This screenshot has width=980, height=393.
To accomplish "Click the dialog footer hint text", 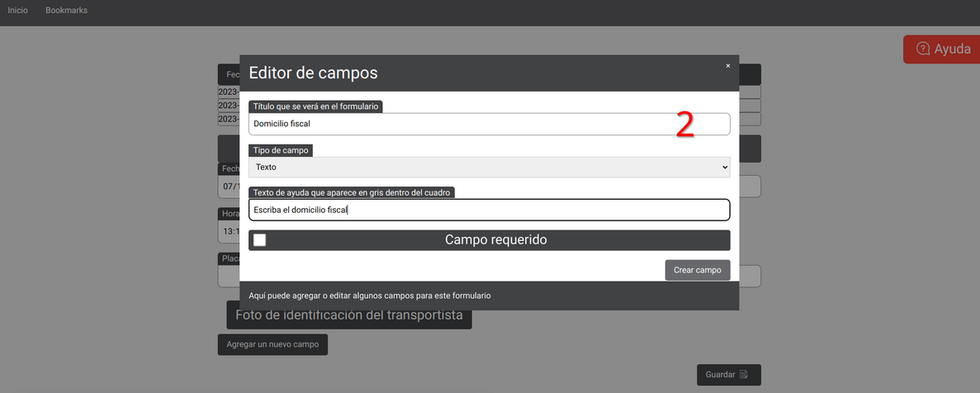I will (x=370, y=296).
